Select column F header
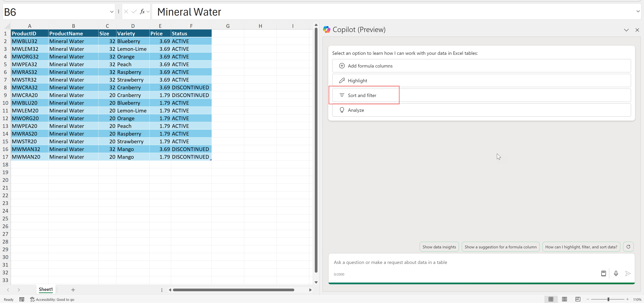Image resolution: width=644 pixels, height=303 pixels. click(191, 26)
